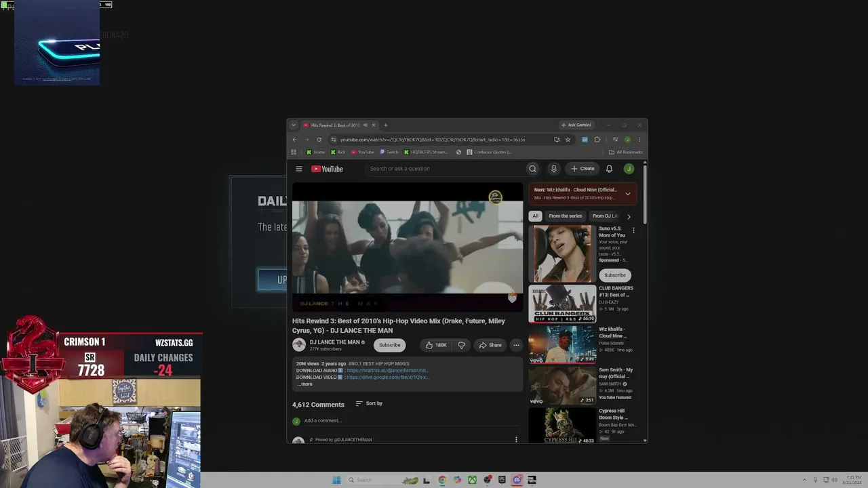The image size is (868, 488).
Task: Open the Kick bookmark
Action: (338, 152)
